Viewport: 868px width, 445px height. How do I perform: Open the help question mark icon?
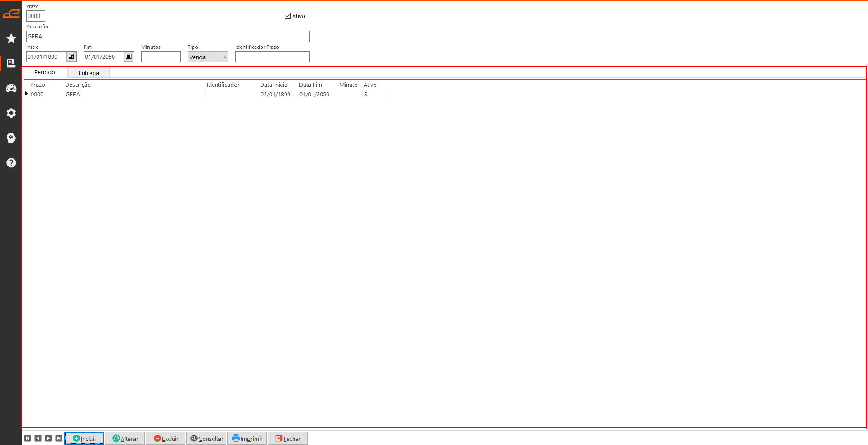(11, 163)
